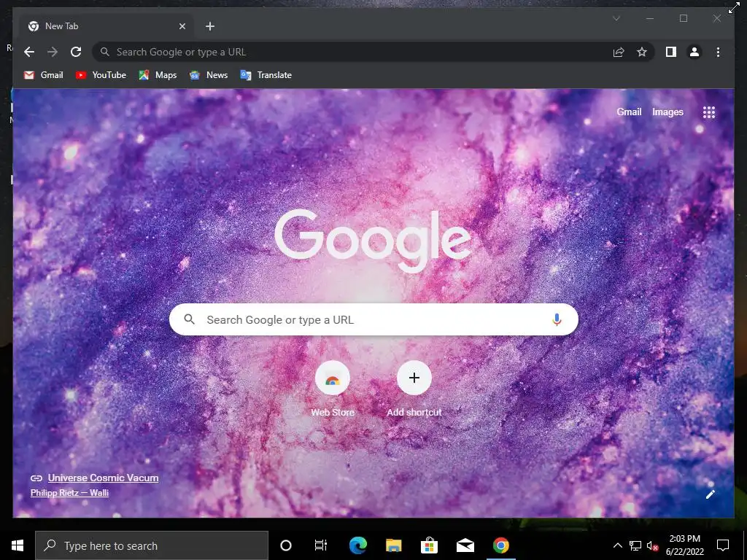Image resolution: width=747 pixels, height=560 pixels.
Task: Bookmark this tab with the star icon
Action: coord(642,52)
